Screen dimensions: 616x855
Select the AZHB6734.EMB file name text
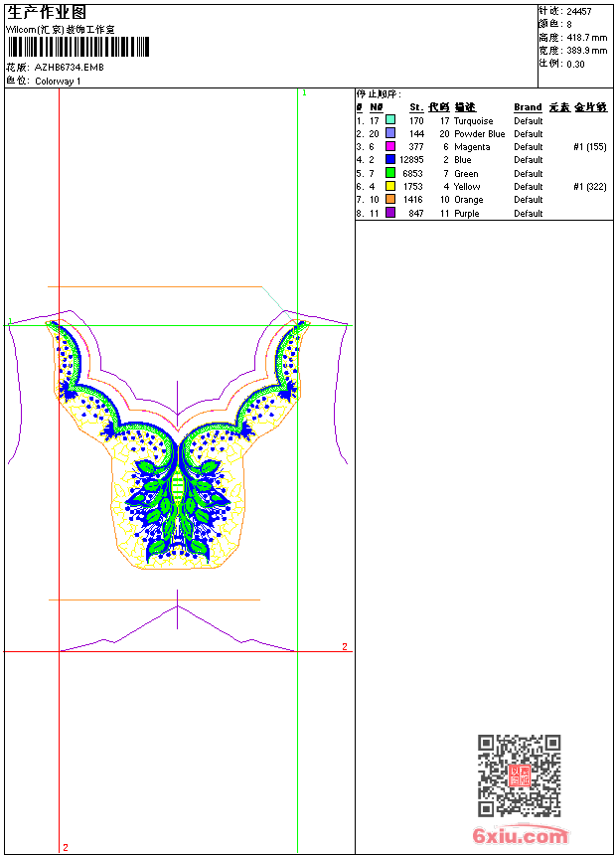pos(69,67)
